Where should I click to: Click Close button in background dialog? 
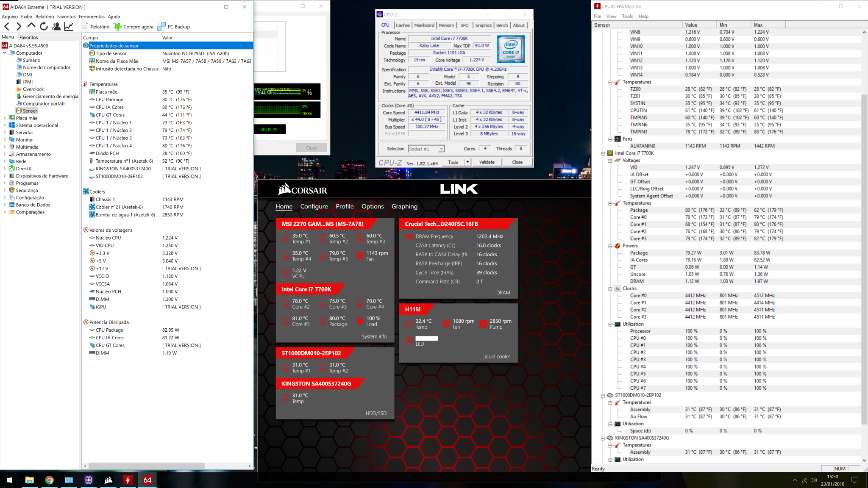click(312, 148)
